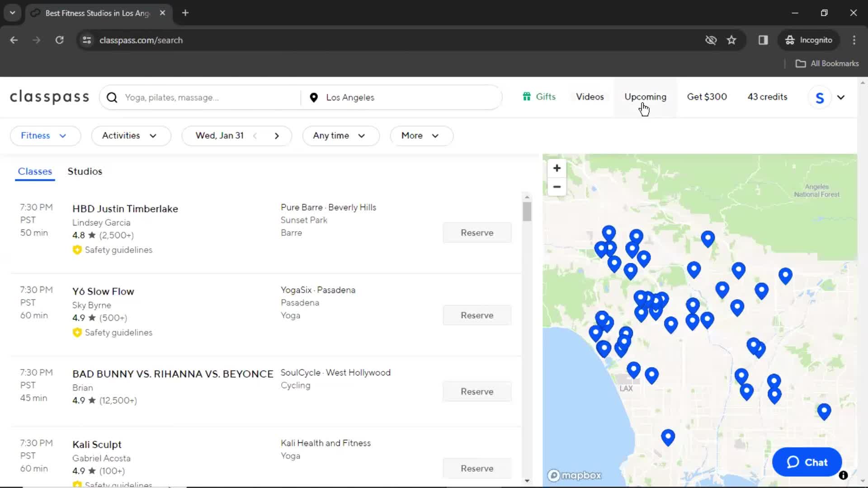Expand the Activities filter dropdown
The width and height of the screenshot is (868, 488).
coord(131,136)
